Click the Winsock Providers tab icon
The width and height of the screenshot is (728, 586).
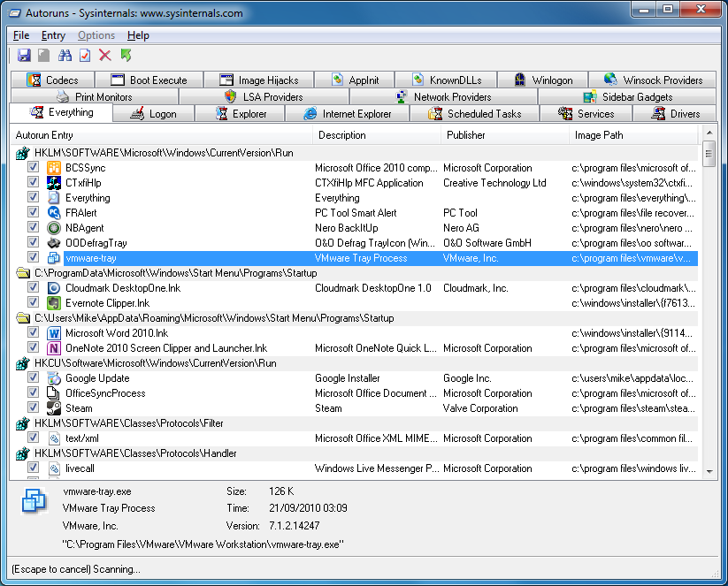608,79
